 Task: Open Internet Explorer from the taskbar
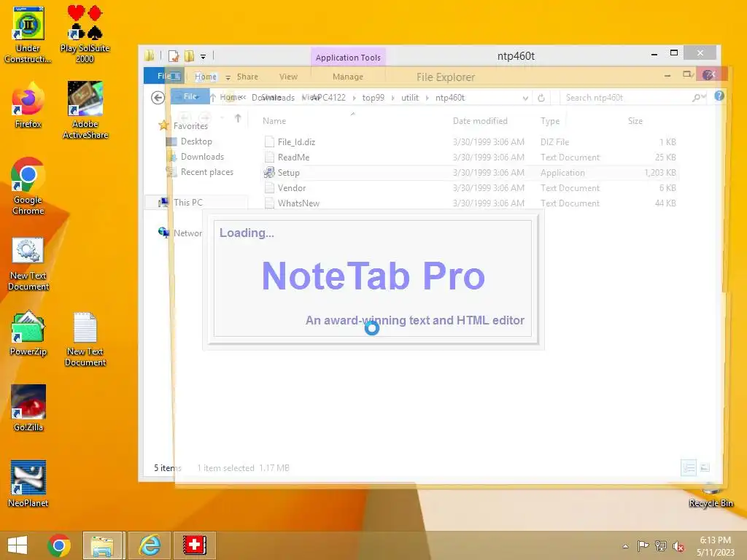point(149,545)
